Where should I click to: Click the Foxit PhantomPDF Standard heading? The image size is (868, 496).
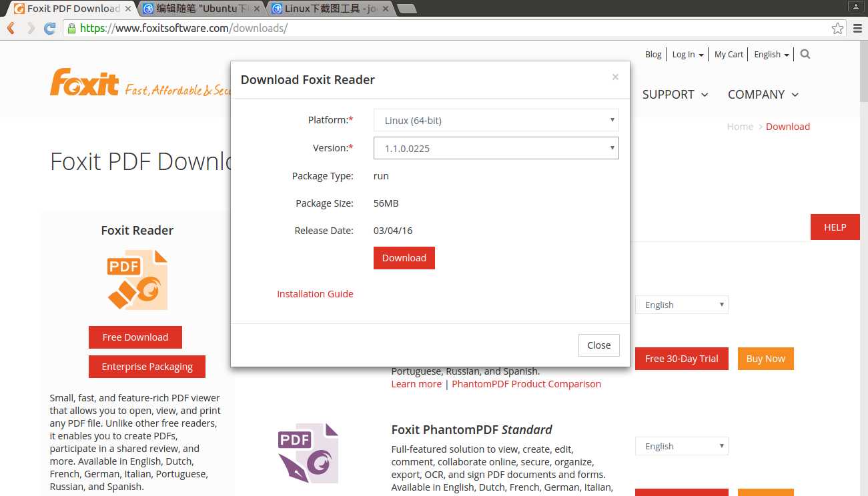tap(472, 429)
